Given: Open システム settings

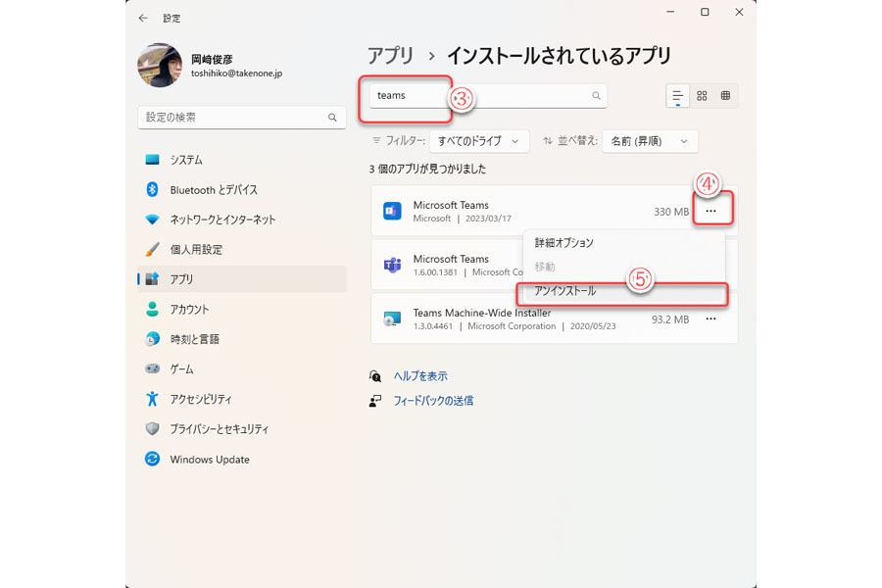Looking at the screenshot, I should [x=242, y=160].
